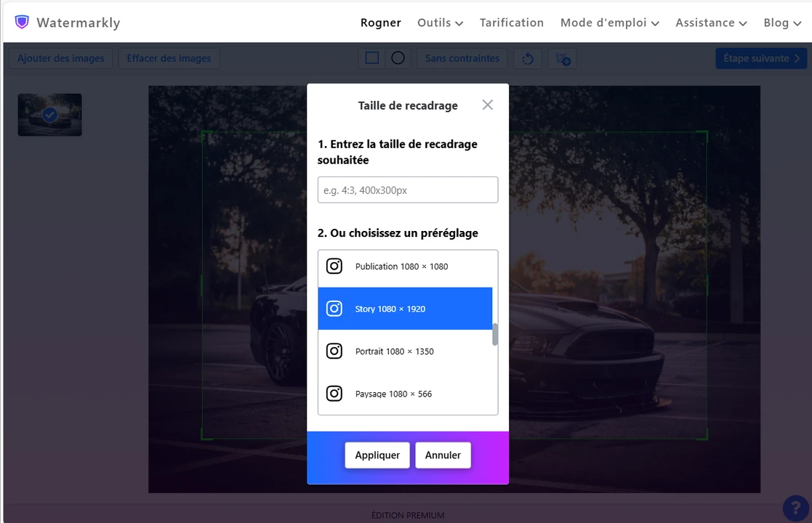Click the Watermarkly brand name
Image resolution: width=812 pixels, height=523 pixels.
(79, 23)
